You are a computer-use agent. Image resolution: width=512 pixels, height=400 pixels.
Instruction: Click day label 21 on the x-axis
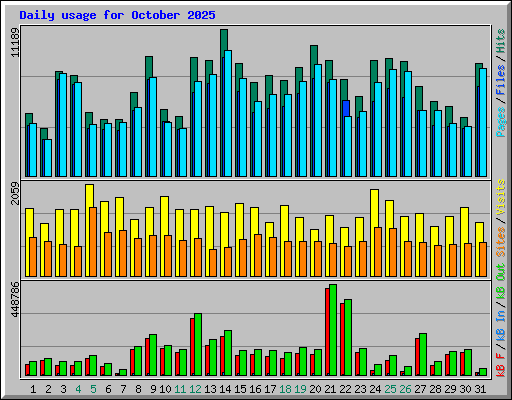[x=330, y=389]
